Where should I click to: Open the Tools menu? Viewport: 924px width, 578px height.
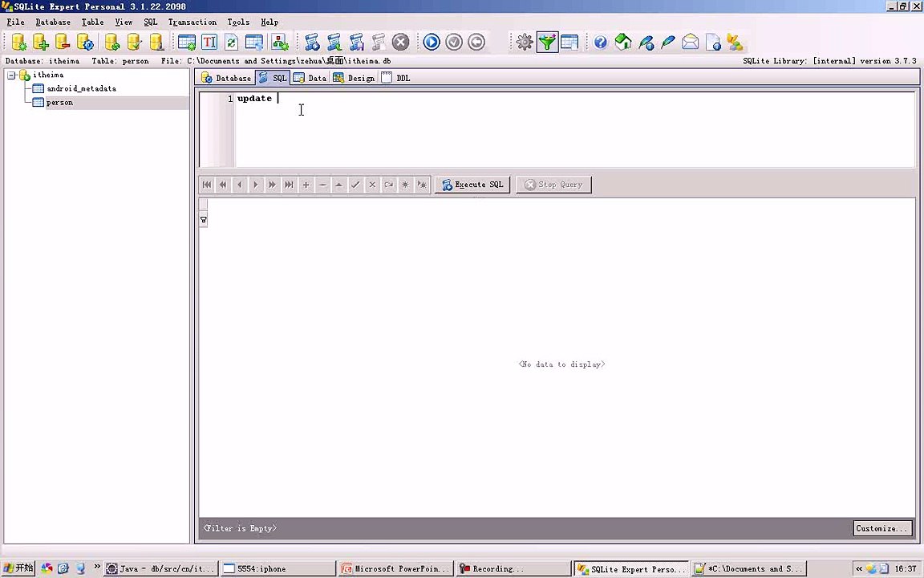point(239,22)
